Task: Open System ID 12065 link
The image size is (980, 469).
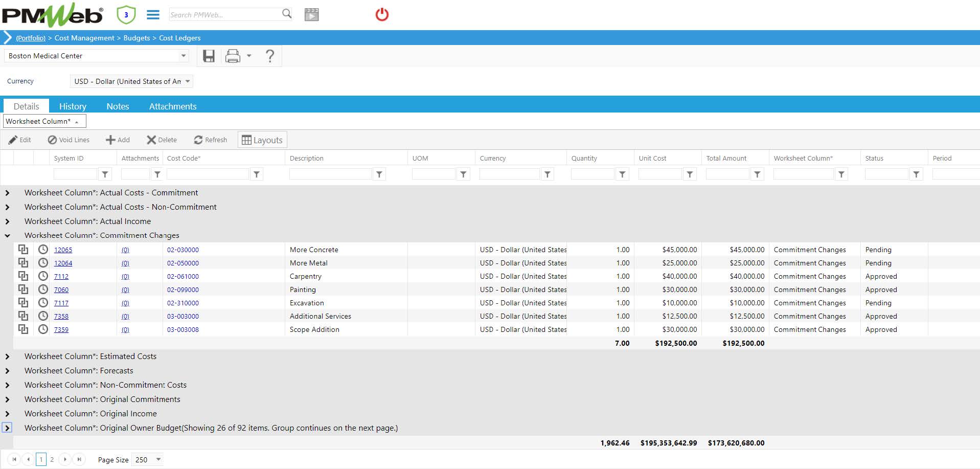Action: tap(63, 250)
